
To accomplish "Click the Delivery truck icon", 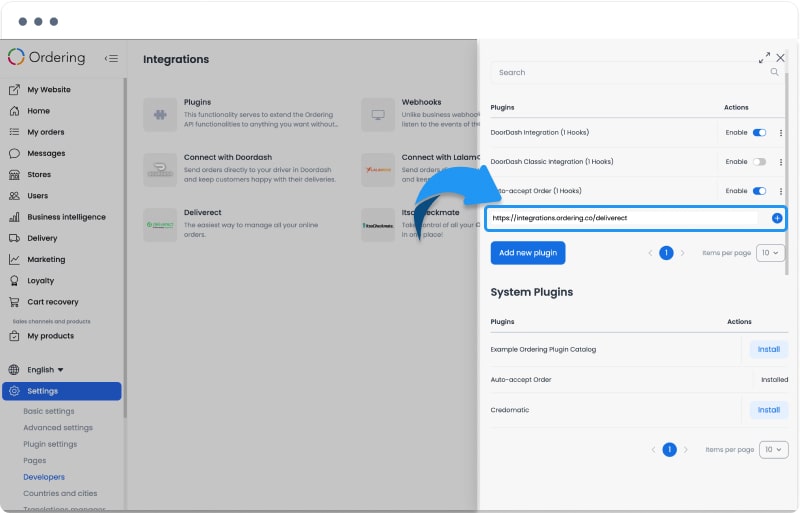I will pyautogui.click(x=14, y=238).
